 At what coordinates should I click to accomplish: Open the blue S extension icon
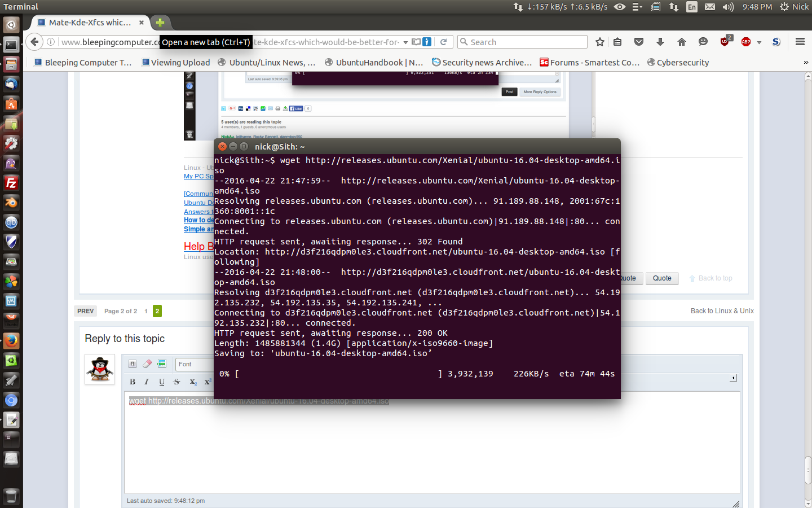[776, 42]
